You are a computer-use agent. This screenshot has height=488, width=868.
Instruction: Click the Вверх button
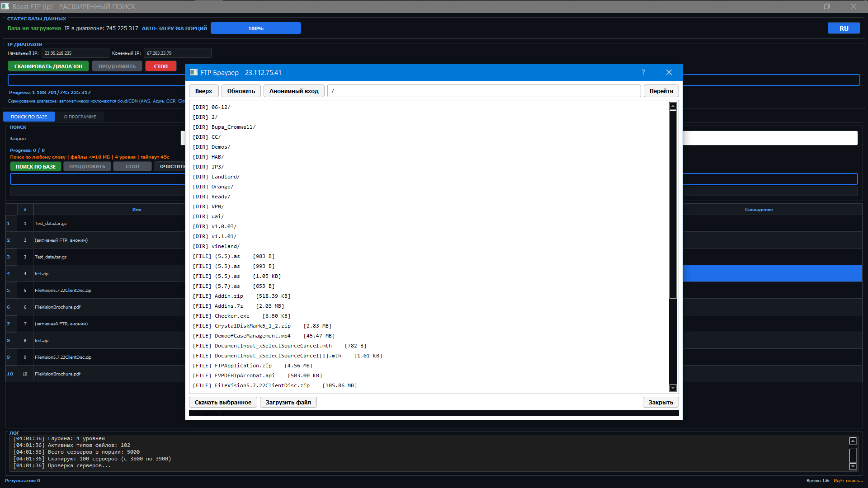(203, 91)
